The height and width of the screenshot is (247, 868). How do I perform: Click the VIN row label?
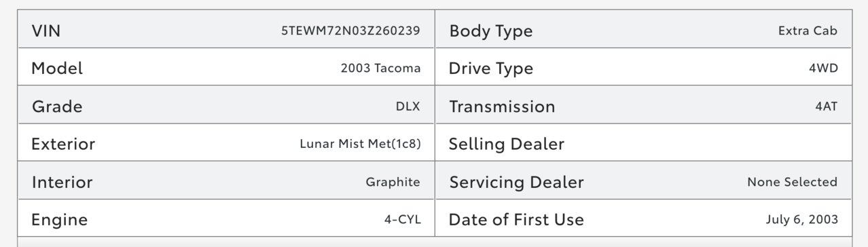coord(46,31)
